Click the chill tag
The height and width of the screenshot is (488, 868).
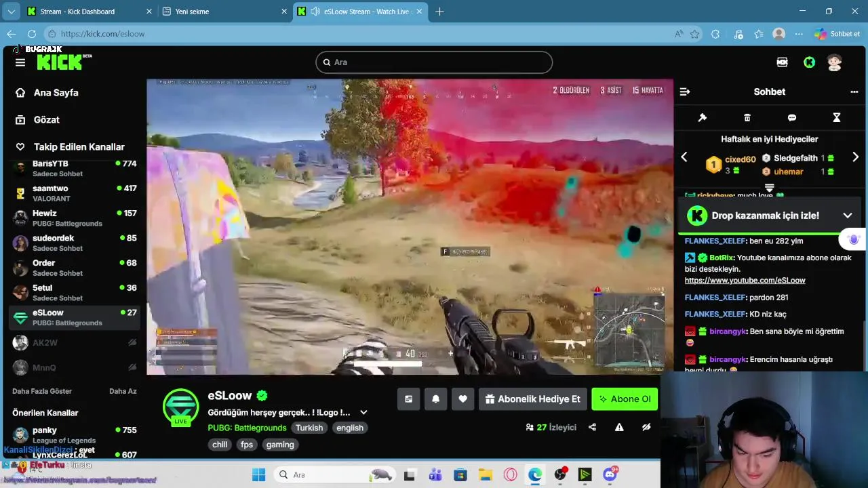[x=220, y=445]
